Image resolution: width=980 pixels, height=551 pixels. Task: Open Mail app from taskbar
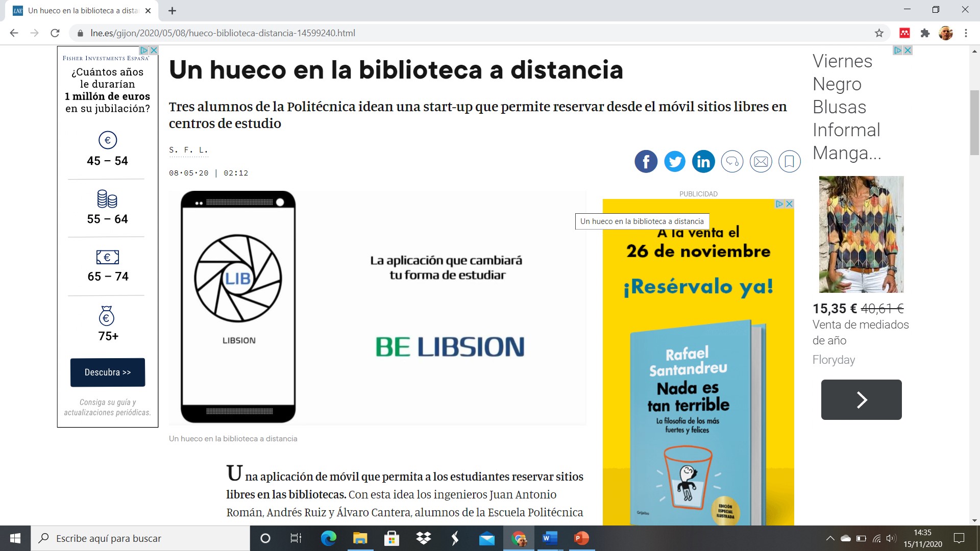click(x=486, y=538)
